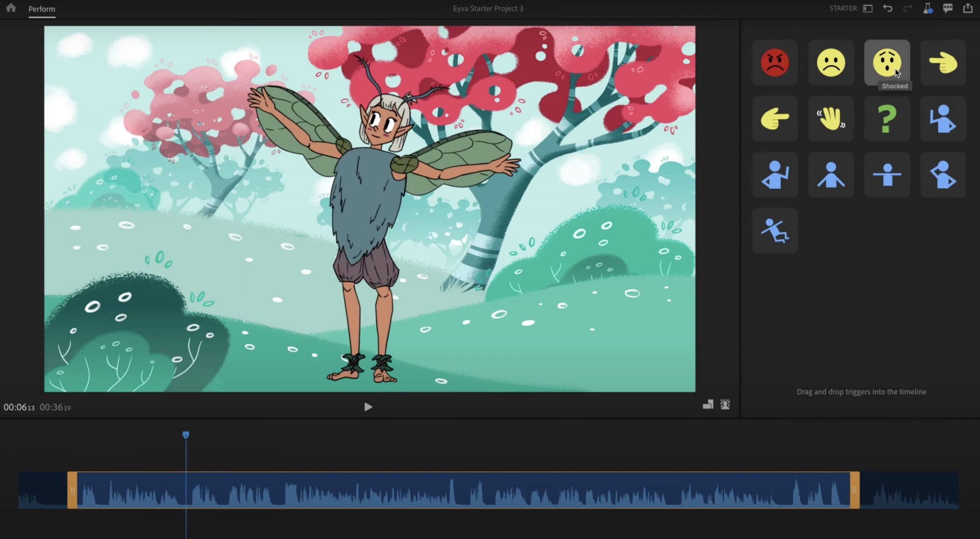
Task: Go to Home screen
Action: (x=11, y=8)
